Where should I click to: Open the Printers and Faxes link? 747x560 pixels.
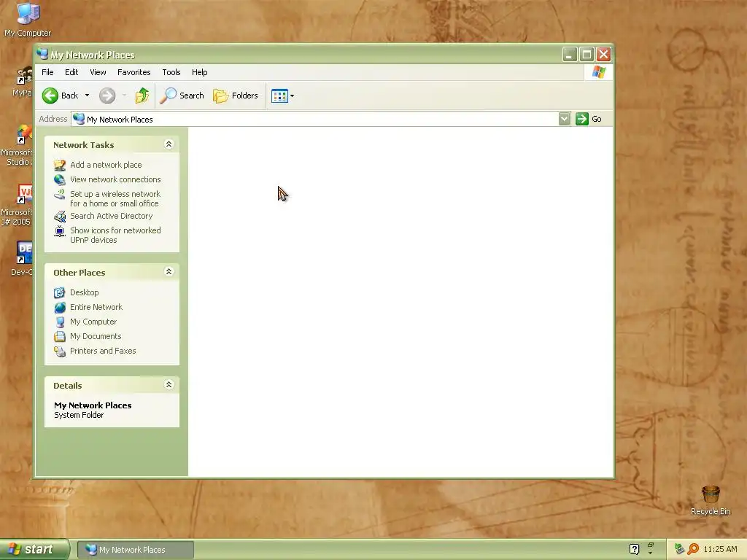(x=103, y=351)
